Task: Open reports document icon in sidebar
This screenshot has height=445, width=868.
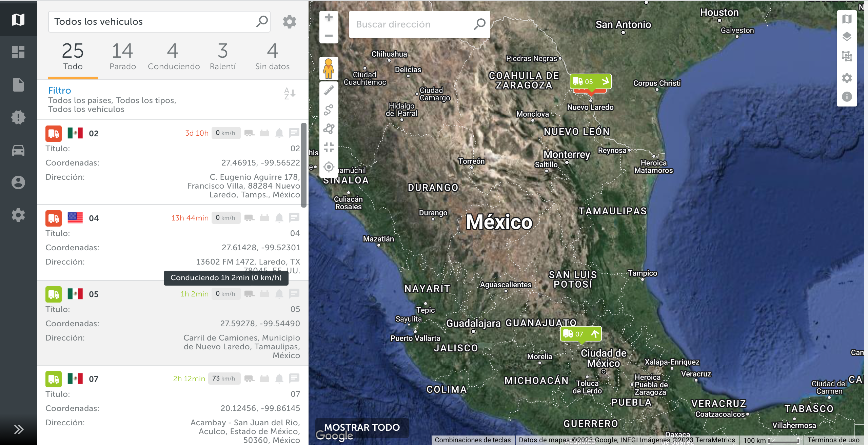Action: pos(18,85)
